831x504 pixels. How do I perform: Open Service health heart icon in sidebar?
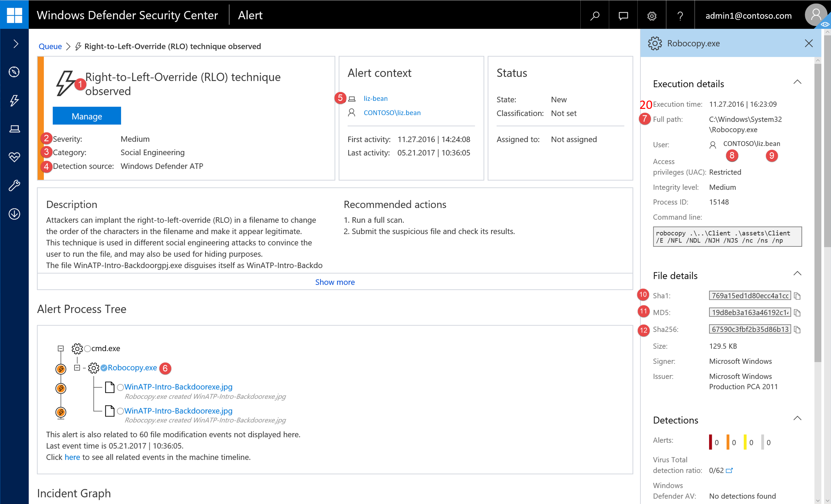tap(14, 157)
